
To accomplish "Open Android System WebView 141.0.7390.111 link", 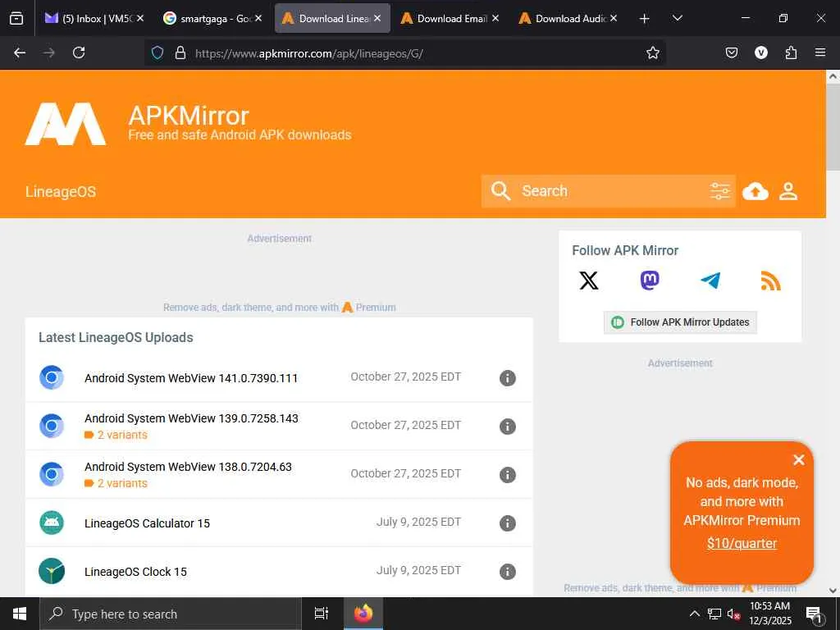I will pos(191,378).
